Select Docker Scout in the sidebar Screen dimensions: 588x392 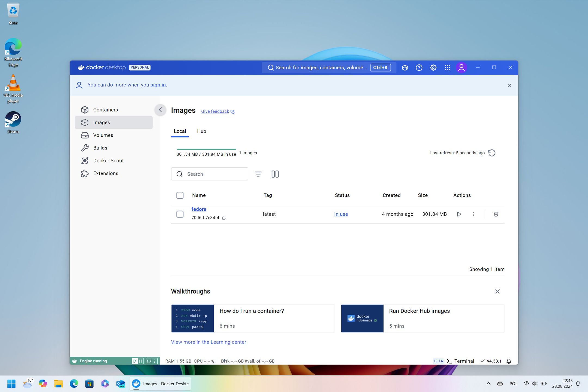tap(108, 160)
